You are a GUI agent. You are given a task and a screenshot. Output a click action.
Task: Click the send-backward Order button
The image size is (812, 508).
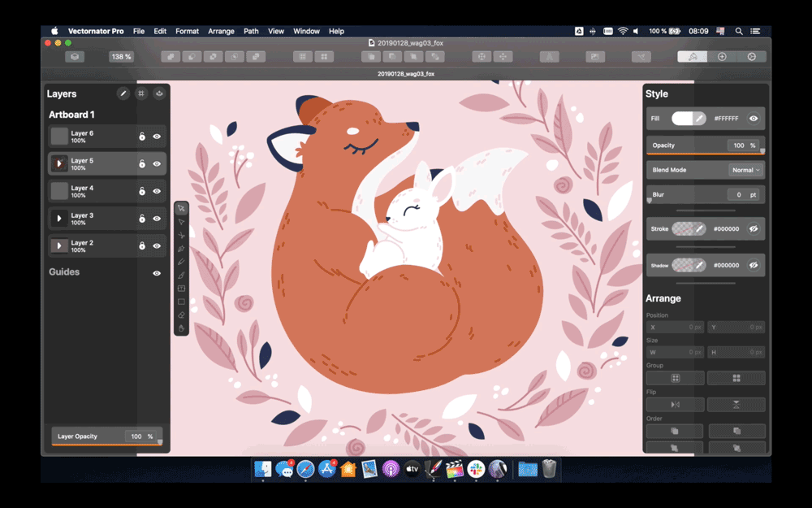(x=736, y=449)
